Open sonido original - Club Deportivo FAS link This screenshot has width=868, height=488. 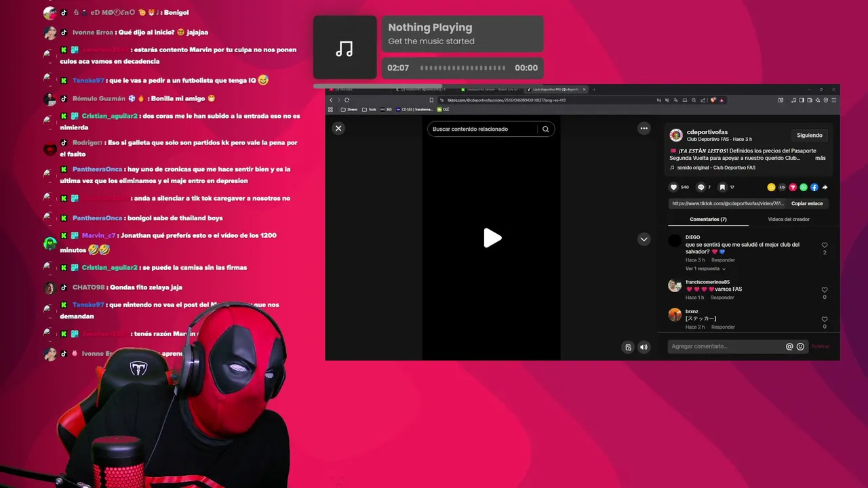click(x=715, y=167)
